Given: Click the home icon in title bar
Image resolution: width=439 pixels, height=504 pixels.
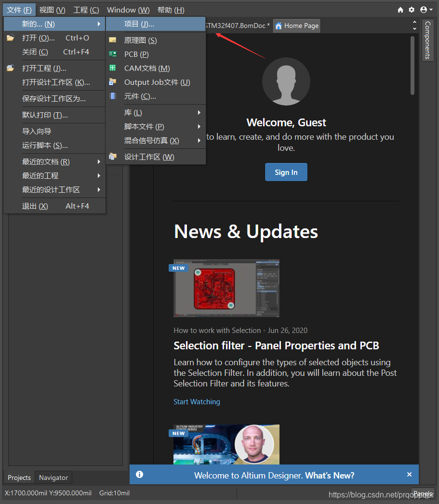Looking at the screenshot, I should tap(400, 10).
